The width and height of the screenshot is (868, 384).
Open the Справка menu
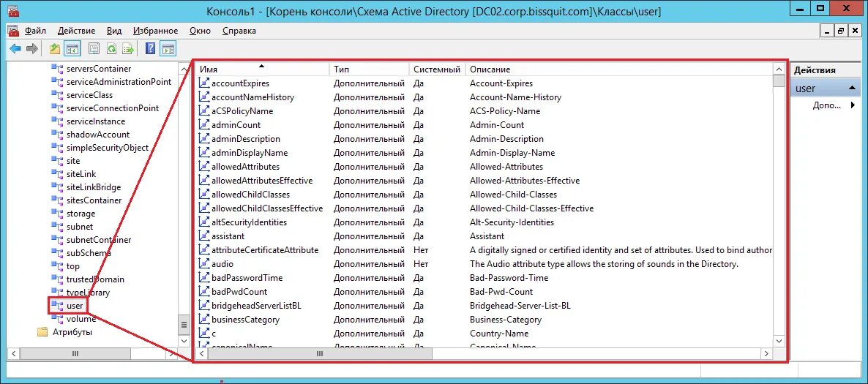pyautogui.click(x=239, y=31)
